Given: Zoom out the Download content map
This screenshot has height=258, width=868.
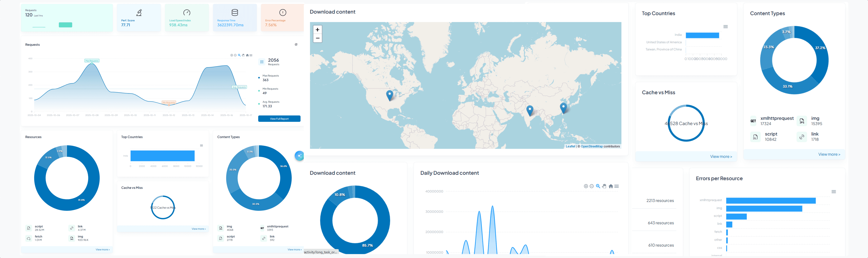Looking at the screenshot, I should (317, 38).
